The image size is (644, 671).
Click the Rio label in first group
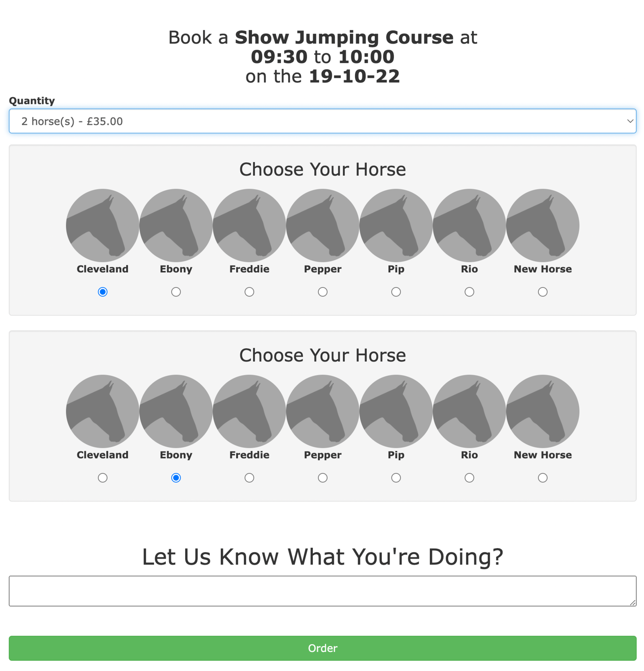[469, 269]
